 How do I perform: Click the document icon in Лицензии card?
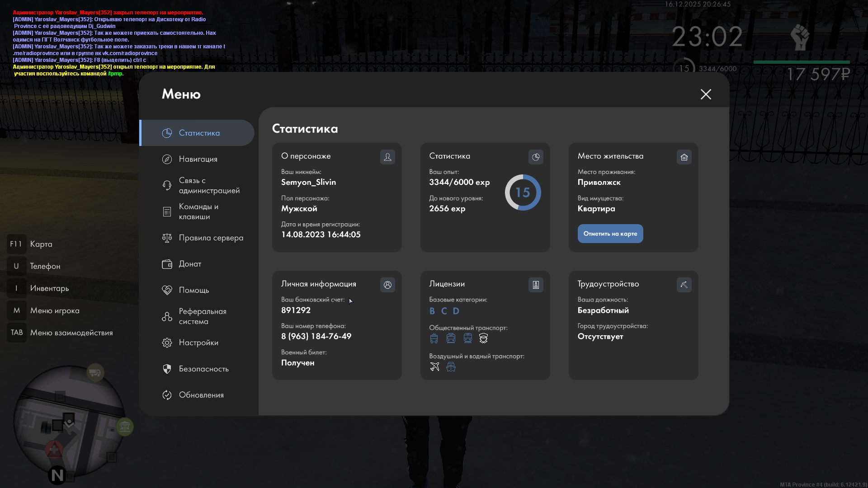(536, 285)
